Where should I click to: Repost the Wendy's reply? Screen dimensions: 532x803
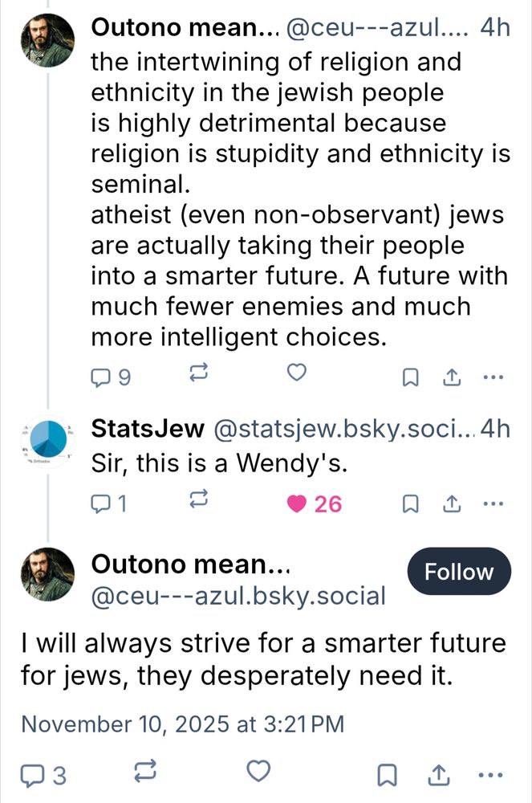[199, 501]
